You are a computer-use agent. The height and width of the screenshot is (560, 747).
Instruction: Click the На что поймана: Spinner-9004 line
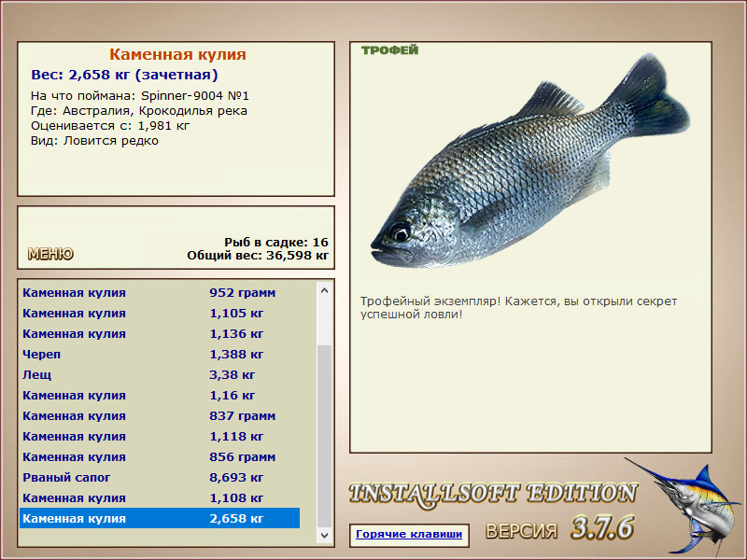click(x=140, y=96)
